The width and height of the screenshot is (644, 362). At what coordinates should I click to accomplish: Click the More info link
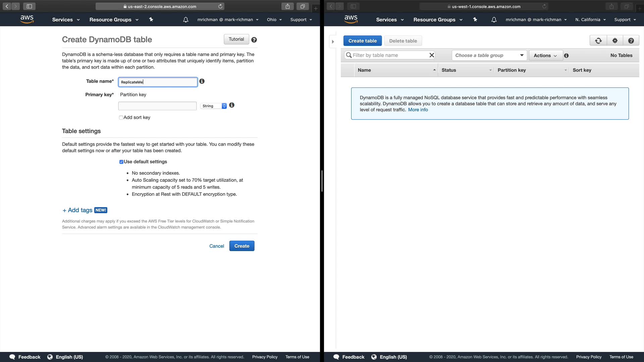[418, 110]
